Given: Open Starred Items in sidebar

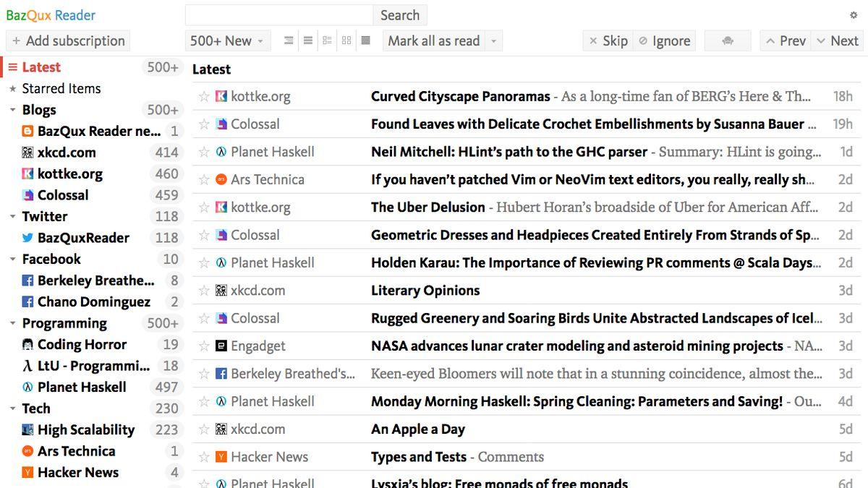Looking at the screenshot, I should click(x=93, y=89).
